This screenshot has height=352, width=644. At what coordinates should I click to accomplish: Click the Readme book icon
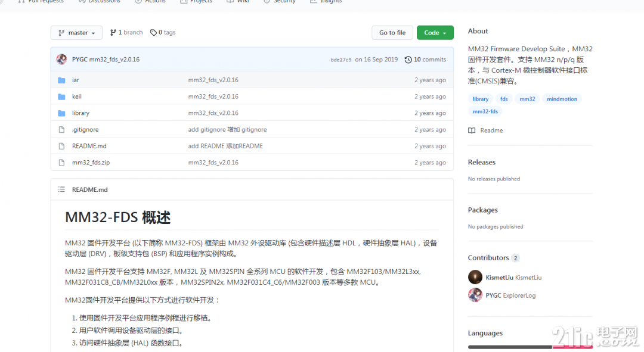click(x=472, y=130)
